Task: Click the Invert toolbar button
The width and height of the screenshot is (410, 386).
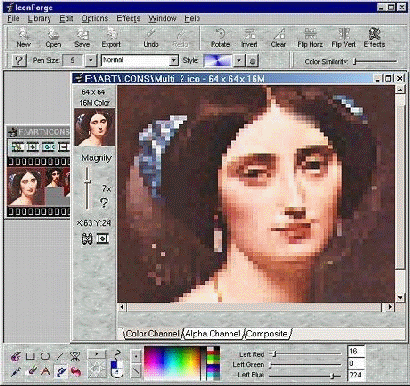Action: 249,38
